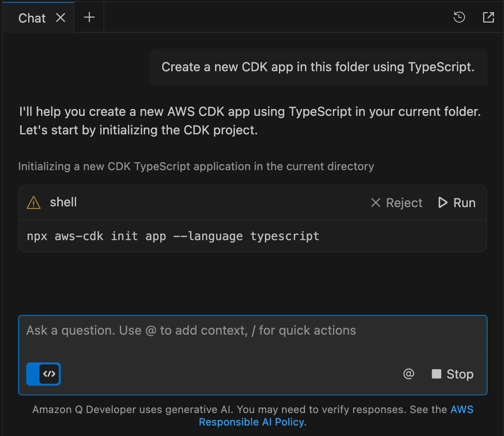The image size is (504, 436).
Task: Start a new chat with the plus icon
Action: click(89, 17)
